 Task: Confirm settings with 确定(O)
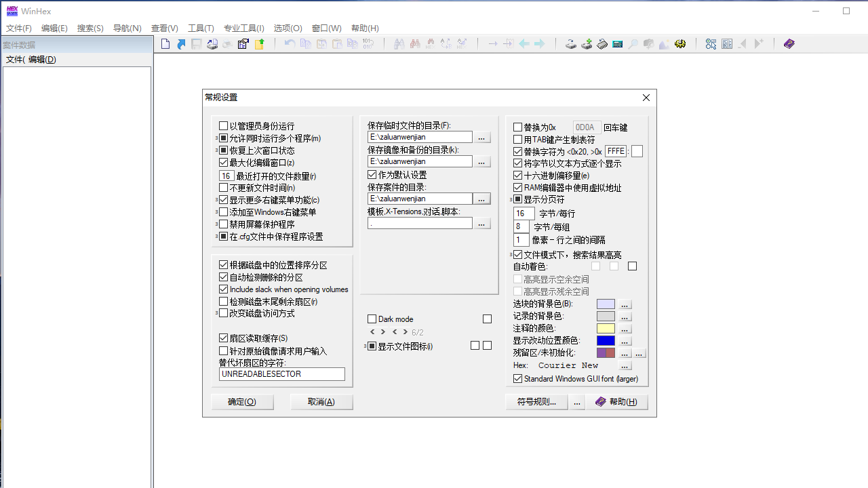coord(242,401)
